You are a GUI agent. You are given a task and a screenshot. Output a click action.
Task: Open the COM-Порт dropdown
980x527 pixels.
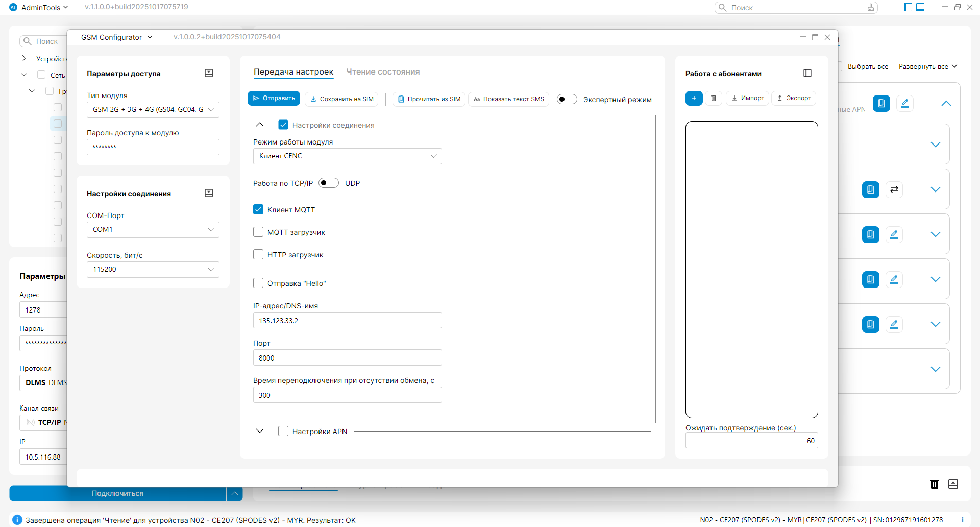click(x=153, y=230)
